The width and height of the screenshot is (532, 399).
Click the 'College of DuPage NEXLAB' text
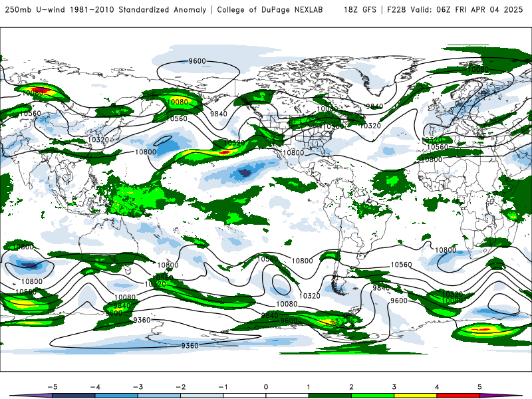click(x=270, y=9)
